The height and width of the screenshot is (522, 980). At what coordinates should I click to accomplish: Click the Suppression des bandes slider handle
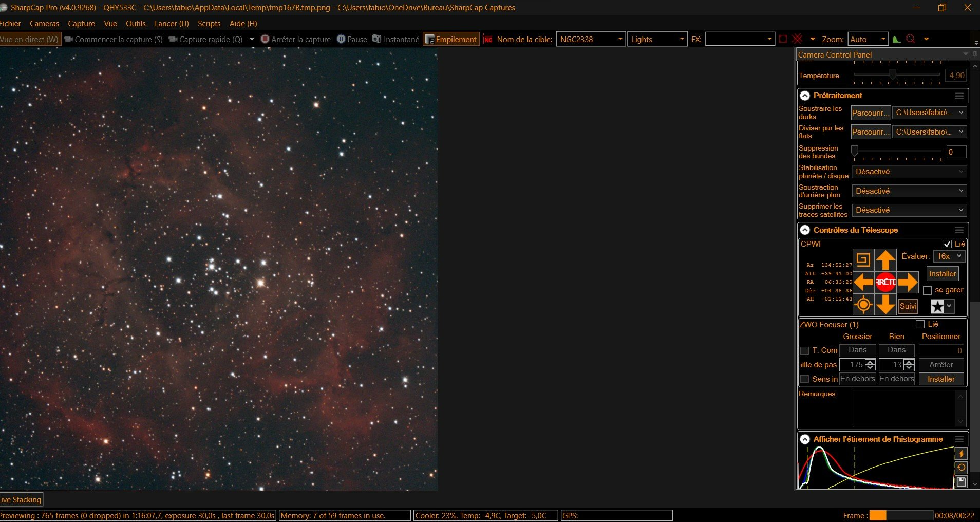[855, 151]
